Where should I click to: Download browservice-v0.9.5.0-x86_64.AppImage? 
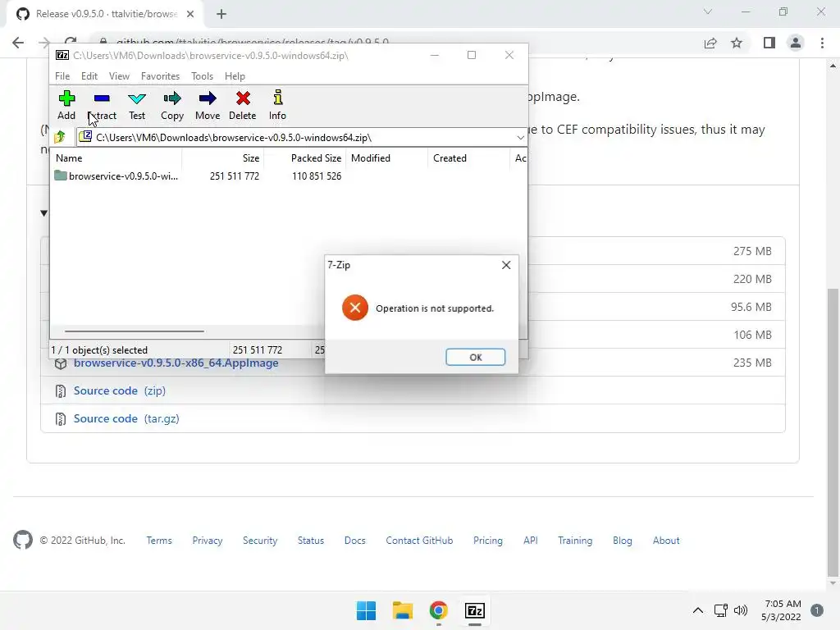176,363
